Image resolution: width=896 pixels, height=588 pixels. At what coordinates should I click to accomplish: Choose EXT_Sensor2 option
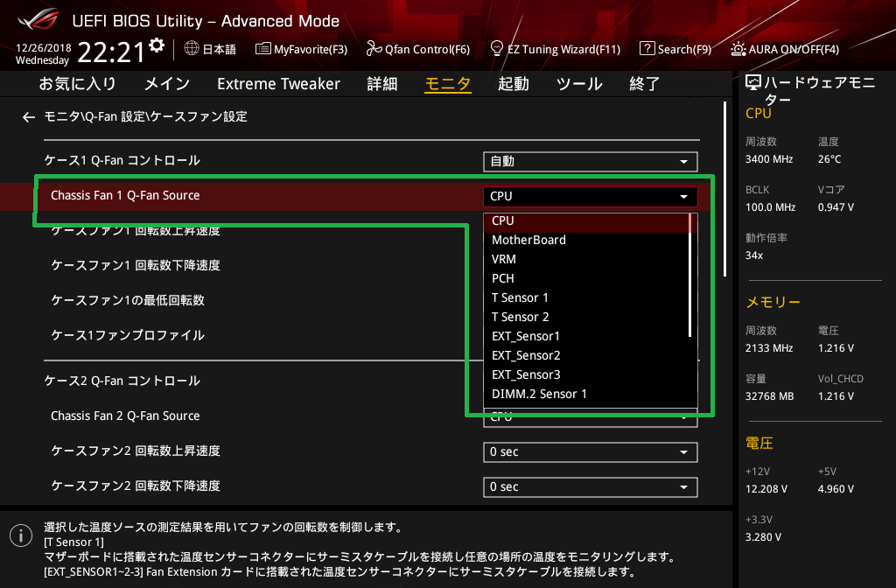pyautogui.click(x=586, y=355)
